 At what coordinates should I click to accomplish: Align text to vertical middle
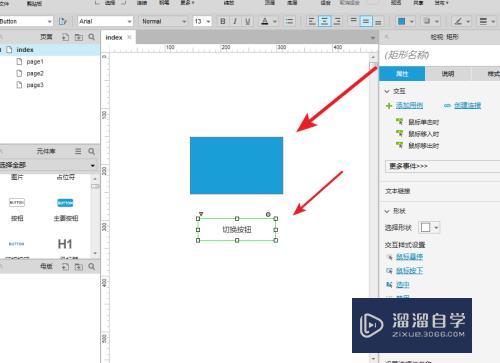coord(366,21)
